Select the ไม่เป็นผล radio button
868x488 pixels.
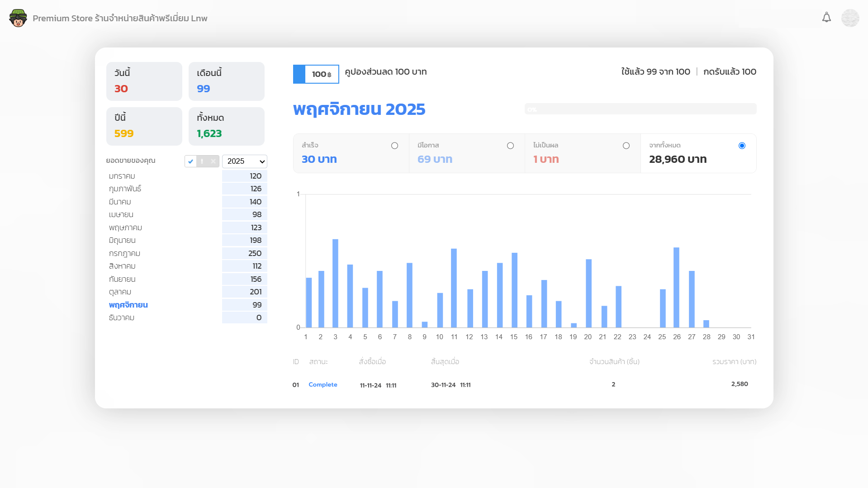(x=626, y=146)
